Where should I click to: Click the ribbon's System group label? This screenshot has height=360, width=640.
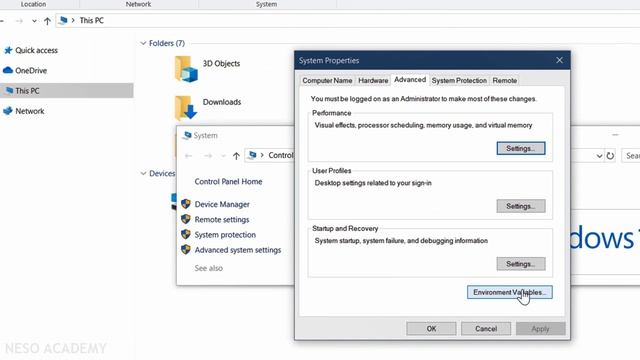(266, 4)
